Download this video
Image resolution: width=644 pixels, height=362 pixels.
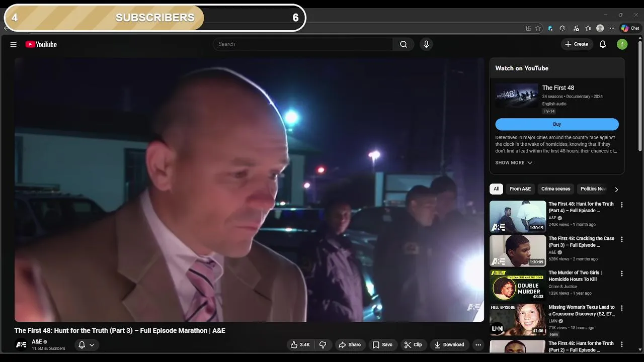coord(449,345)
